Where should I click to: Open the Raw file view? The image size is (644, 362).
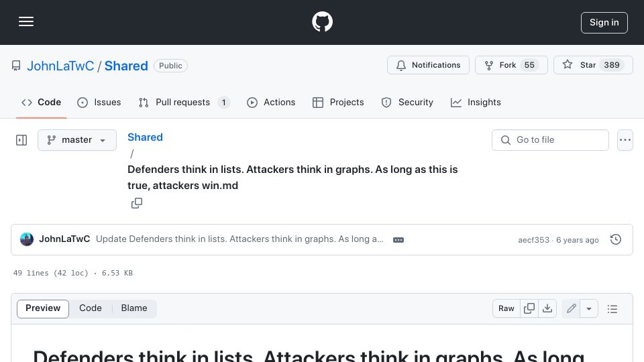(506, 308)
